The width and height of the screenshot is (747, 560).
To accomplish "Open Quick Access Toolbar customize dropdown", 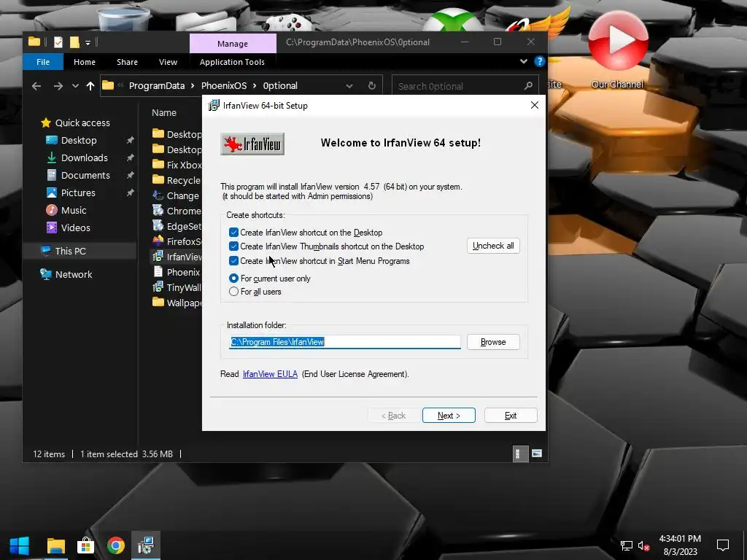I will [x=88, y=43].
